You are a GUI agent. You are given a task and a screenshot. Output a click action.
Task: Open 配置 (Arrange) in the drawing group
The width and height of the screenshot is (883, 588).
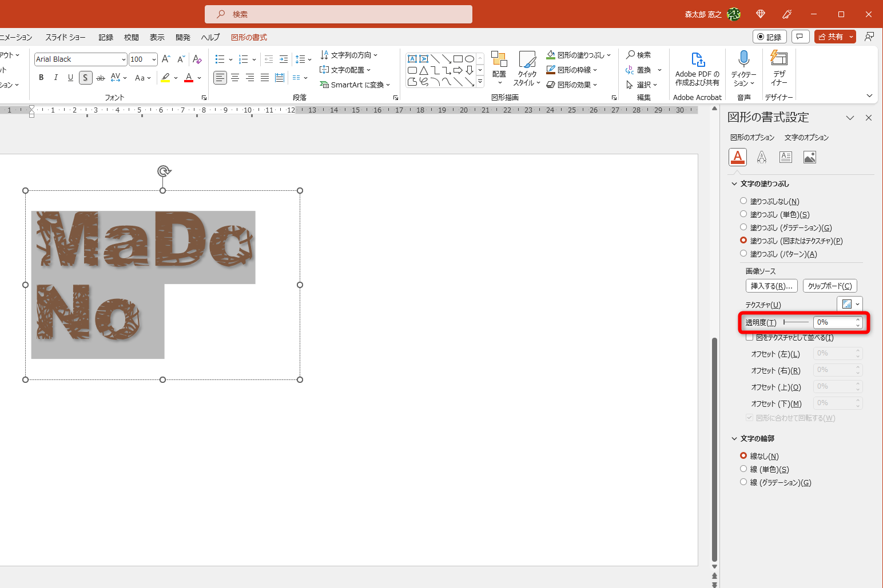(499, 69)
